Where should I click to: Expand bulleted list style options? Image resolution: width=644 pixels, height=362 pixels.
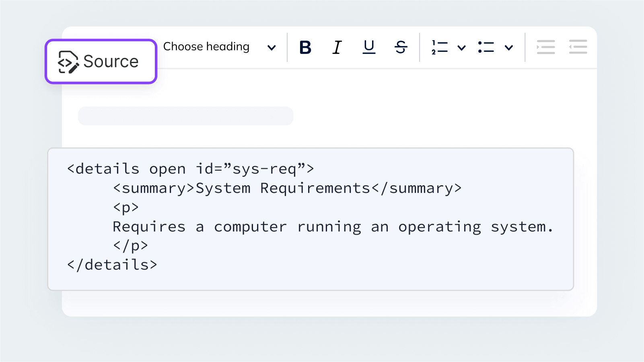[x=508, y=48]
